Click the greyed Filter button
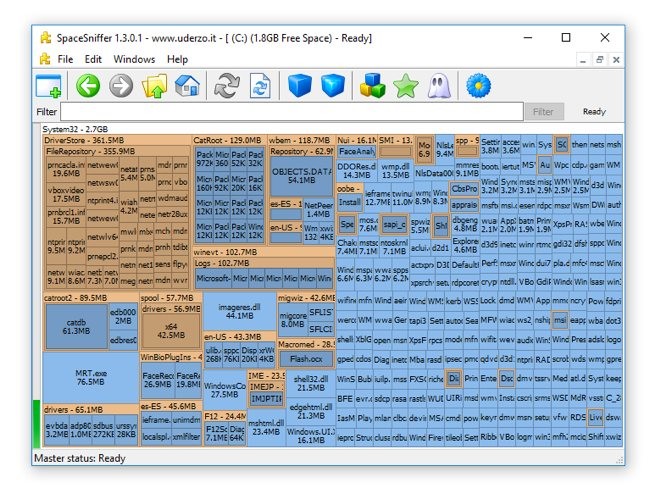Viewport: 650px width, 494px height. pos(544,111)
